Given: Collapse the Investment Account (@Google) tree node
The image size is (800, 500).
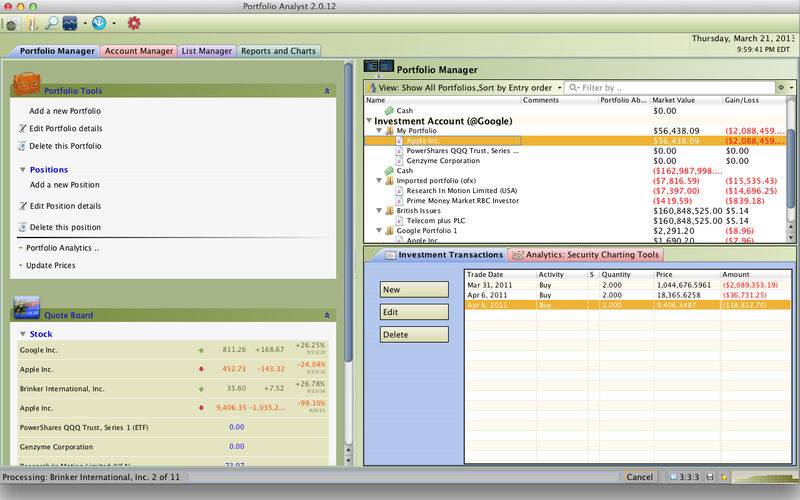Looking at the screenshot, I should click(369, 121).
